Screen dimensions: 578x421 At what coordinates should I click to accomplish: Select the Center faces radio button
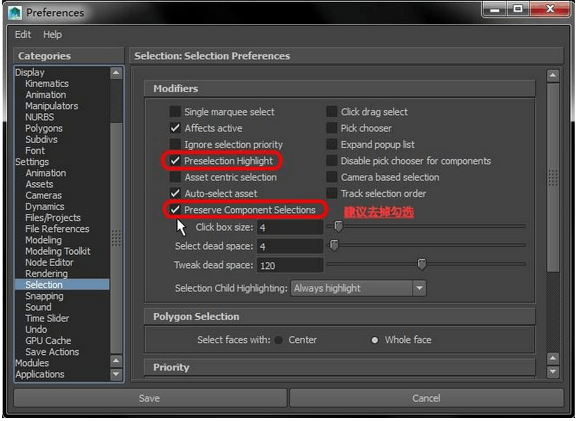pyautogui.click(x=279, y=340)
